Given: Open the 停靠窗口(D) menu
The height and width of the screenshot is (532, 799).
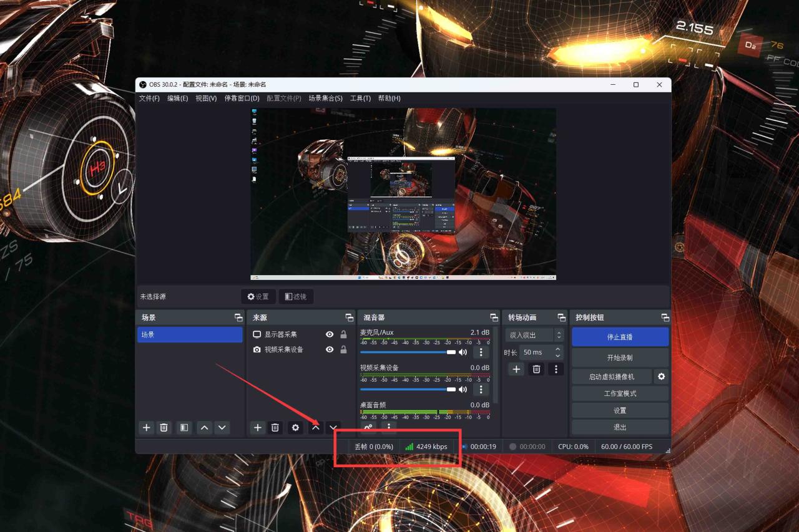Looking at the screenshot, I should click(242, 99).
